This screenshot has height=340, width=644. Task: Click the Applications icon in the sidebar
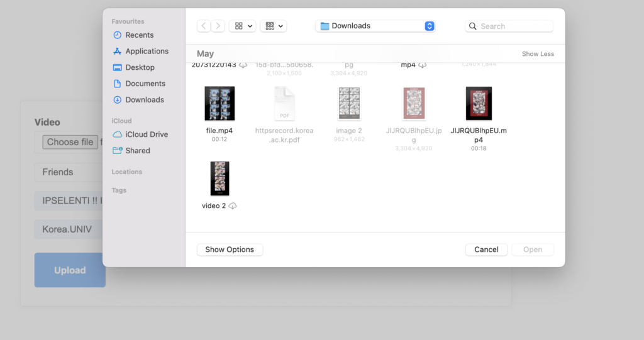(x=117, y=52)
